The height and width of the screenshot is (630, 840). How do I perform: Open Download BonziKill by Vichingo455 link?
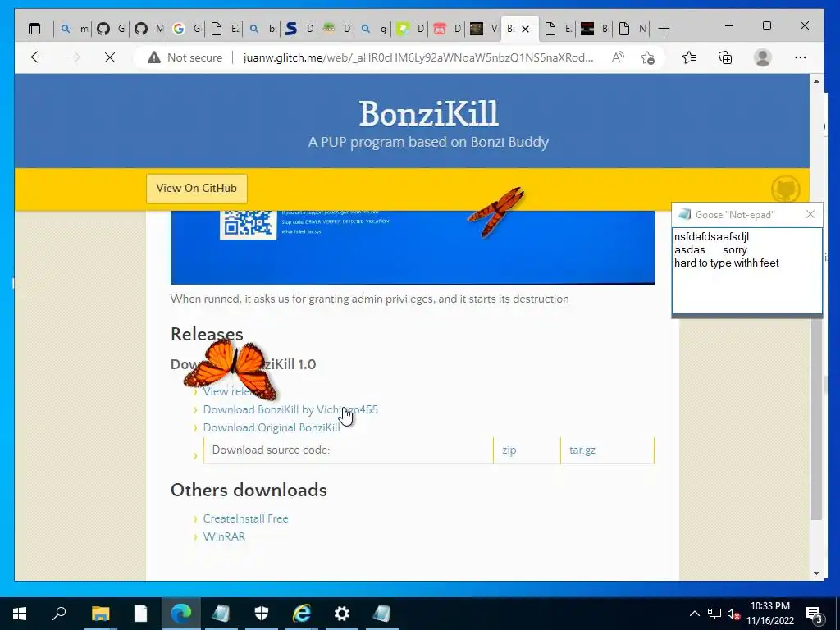(290, 409)
